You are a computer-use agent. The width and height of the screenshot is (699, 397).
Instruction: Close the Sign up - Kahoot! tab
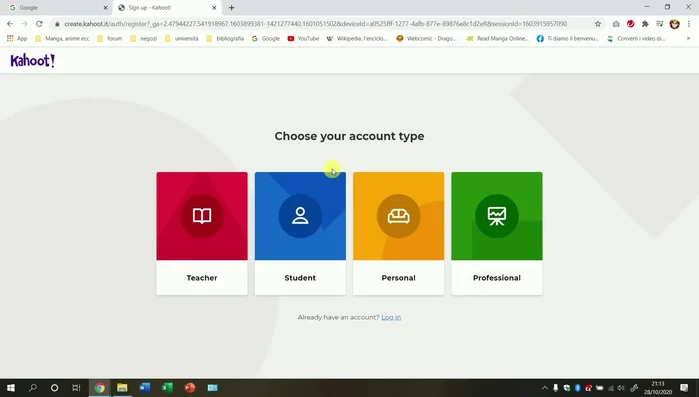pyautogui.click(x=214, y=8)
